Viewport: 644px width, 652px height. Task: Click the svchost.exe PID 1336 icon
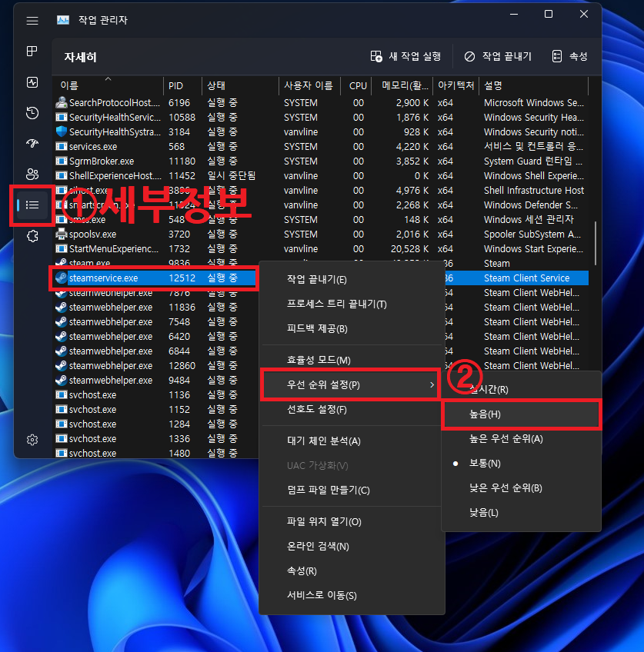click(61, 438)
